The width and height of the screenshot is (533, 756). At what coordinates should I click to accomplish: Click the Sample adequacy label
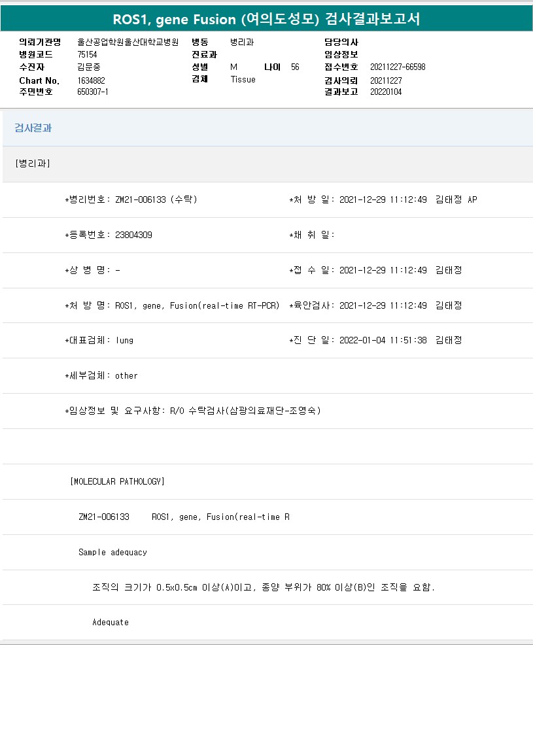pyautogui.click(x=112, y=553)
